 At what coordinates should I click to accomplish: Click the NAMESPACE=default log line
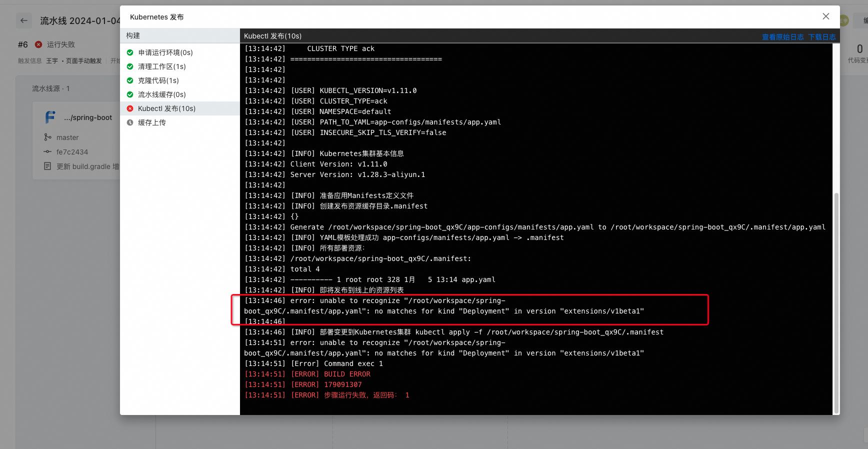[x=318, y=111]
